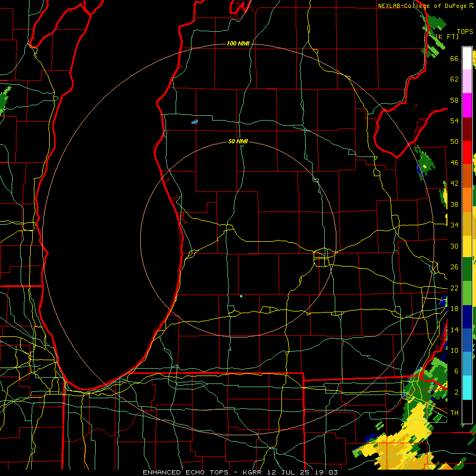Click the bright red legend swatch
476x476 pixels.
coord(467,152)
